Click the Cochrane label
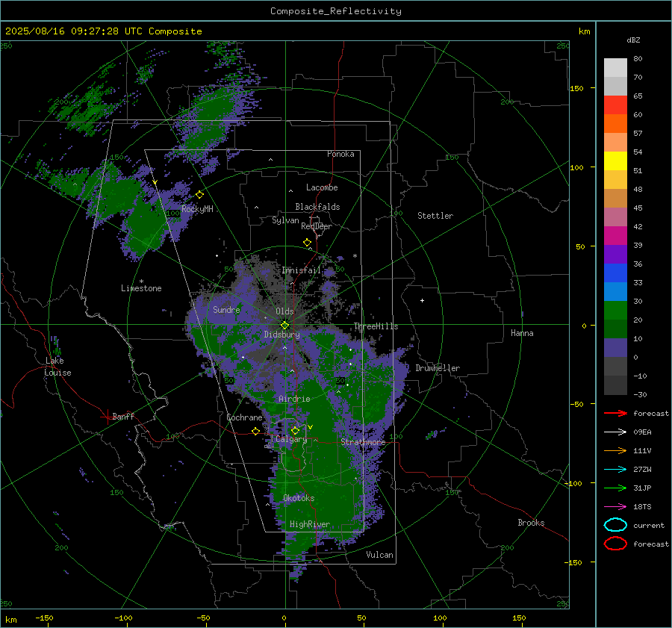This screenshot has height=628, width=672. (244, 417)
